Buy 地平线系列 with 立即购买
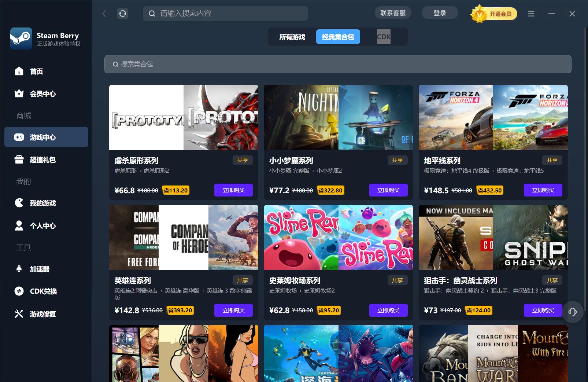Viewport: 588px width, 382px height. click(x=543, y=190)
